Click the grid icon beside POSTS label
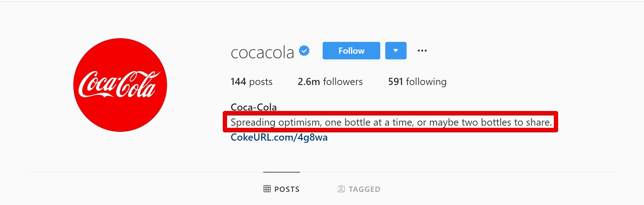This screenshot has width=644, height=205. (267, 189)
